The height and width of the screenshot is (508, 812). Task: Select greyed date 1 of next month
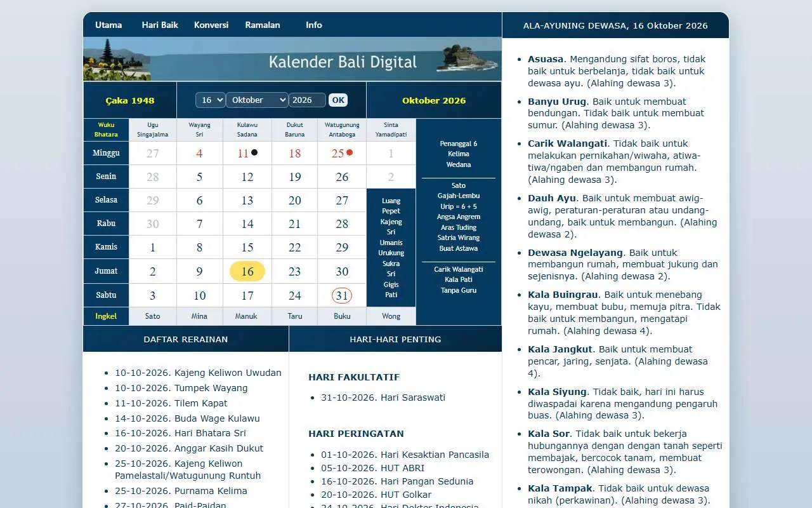click(391, 153)
